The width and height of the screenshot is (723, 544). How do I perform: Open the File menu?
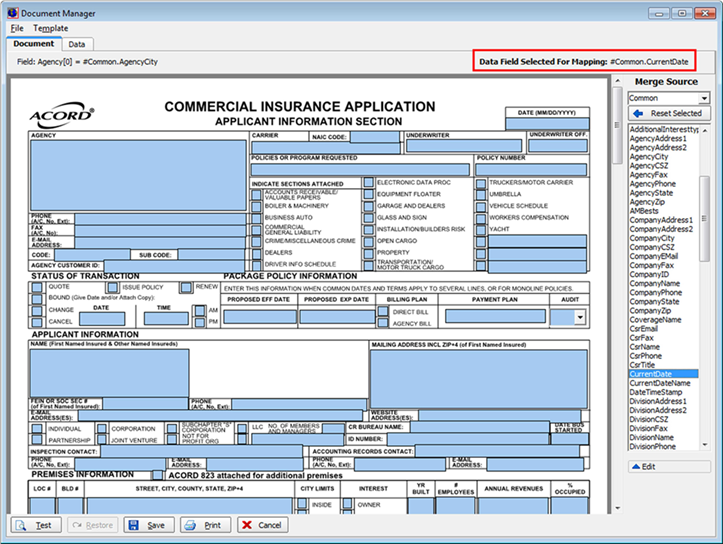pos(17,28)
